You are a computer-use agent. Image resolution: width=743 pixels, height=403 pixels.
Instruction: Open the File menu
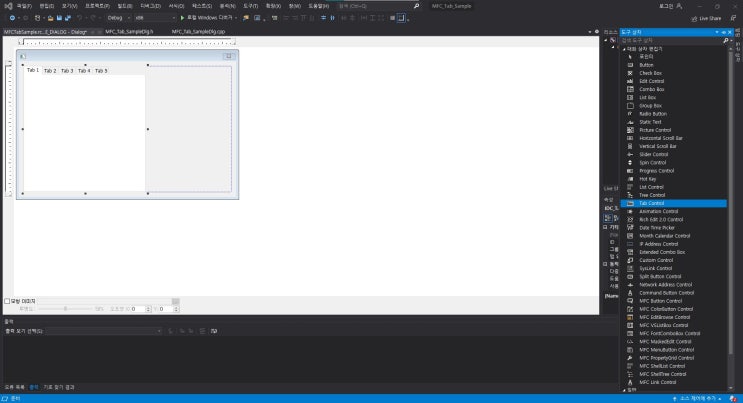coord(24,6)
